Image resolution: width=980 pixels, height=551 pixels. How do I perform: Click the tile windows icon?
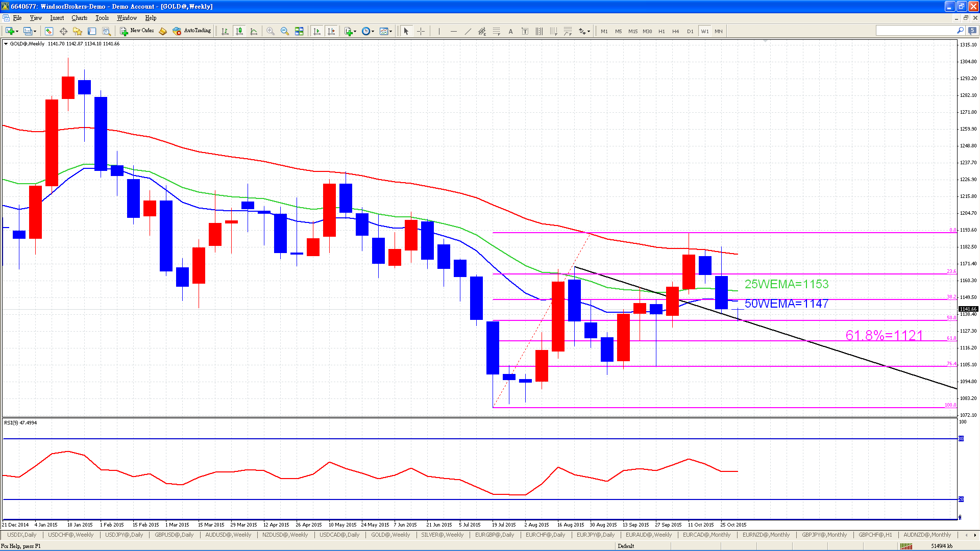point(299,31)
